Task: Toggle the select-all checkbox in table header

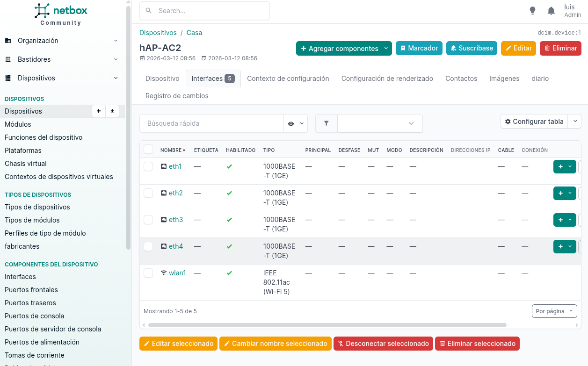Action: 148,150
